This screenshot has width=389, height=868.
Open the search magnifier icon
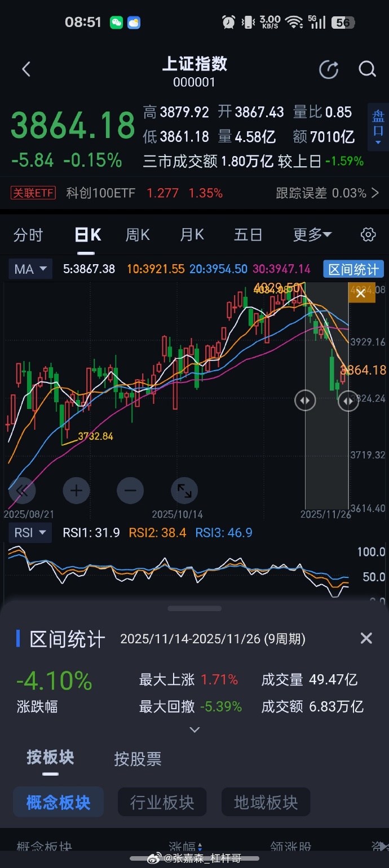tap(367, 69)
